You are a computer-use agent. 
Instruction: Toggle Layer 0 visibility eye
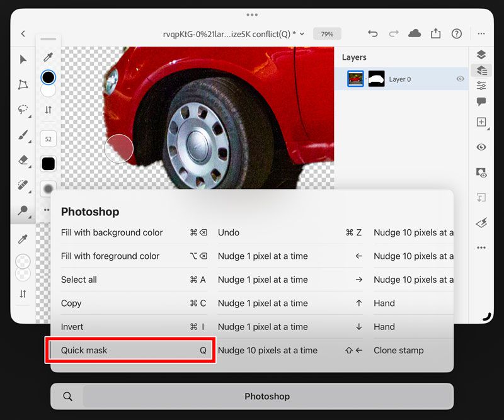(x=461, y=79)
